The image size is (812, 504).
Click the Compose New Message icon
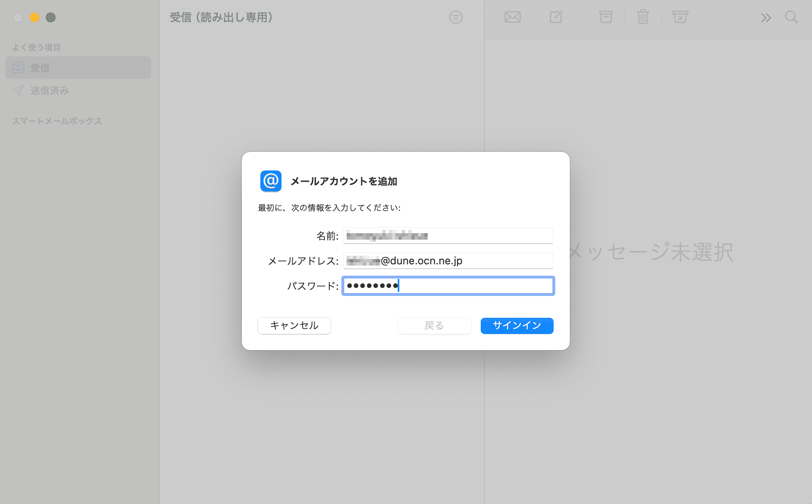click(x=556, y=17)
